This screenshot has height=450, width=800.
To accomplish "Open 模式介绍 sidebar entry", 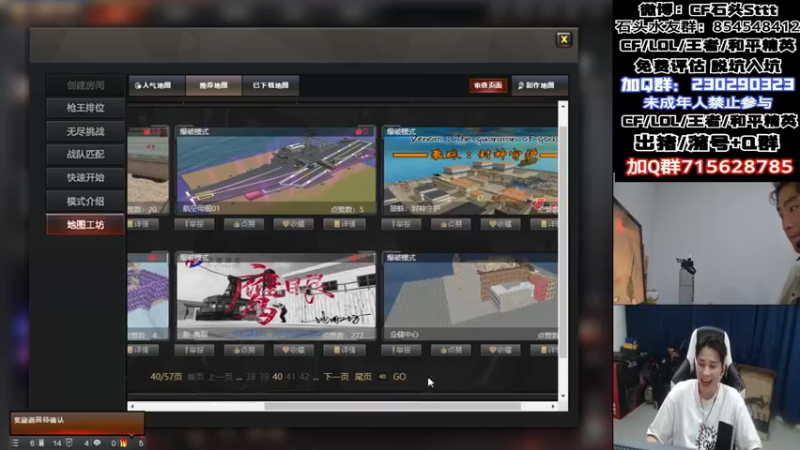I will [85, 202].
